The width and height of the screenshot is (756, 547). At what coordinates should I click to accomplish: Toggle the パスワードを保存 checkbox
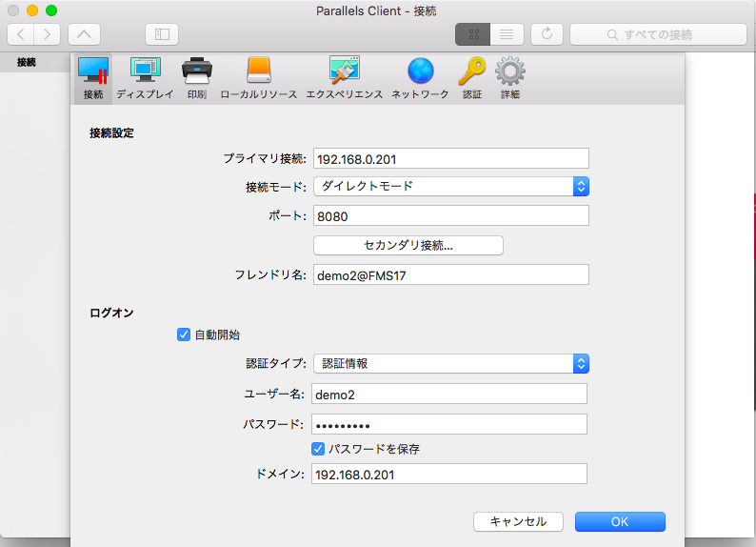point(318,449)
